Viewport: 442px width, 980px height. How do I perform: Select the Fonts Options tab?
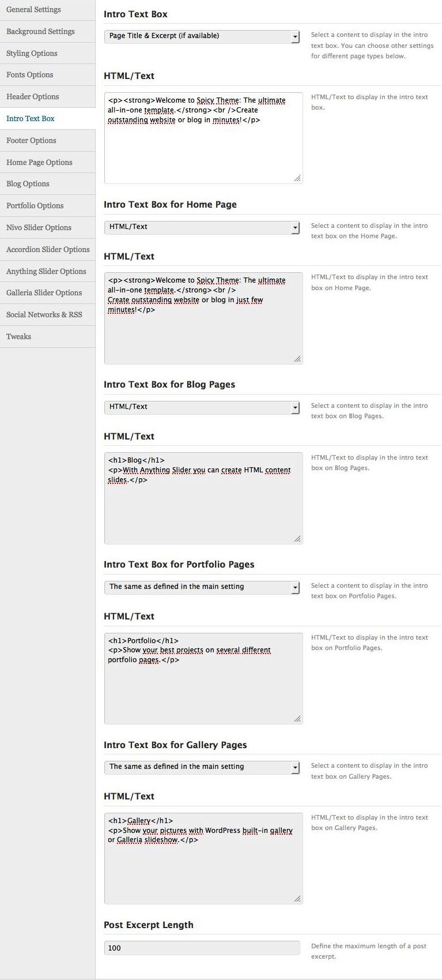coord(47,75)
